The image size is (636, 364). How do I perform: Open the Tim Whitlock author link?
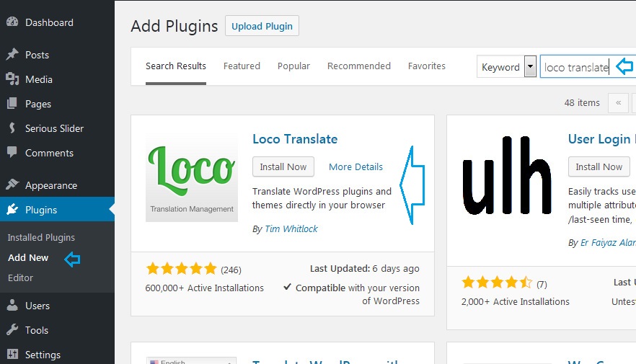pyautogui.click(x=291, y=228)
